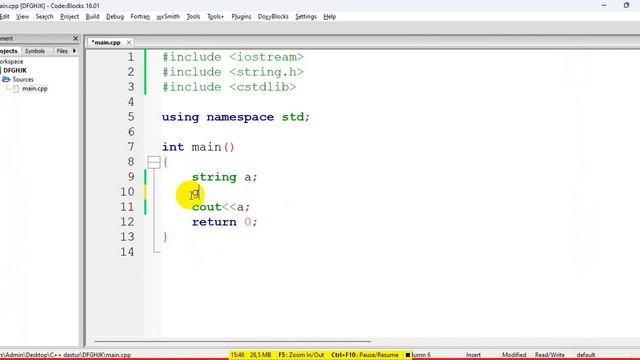Click the file path in status bar
The height and width of the screenshot is (360, 640).
click(65, 355)
